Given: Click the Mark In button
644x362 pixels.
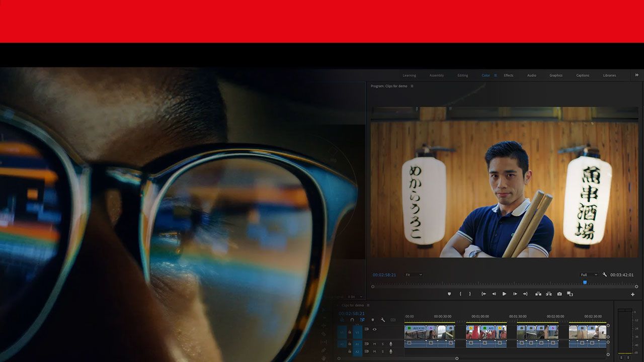Looking at the screenshot, I should (x=460, y=294).
